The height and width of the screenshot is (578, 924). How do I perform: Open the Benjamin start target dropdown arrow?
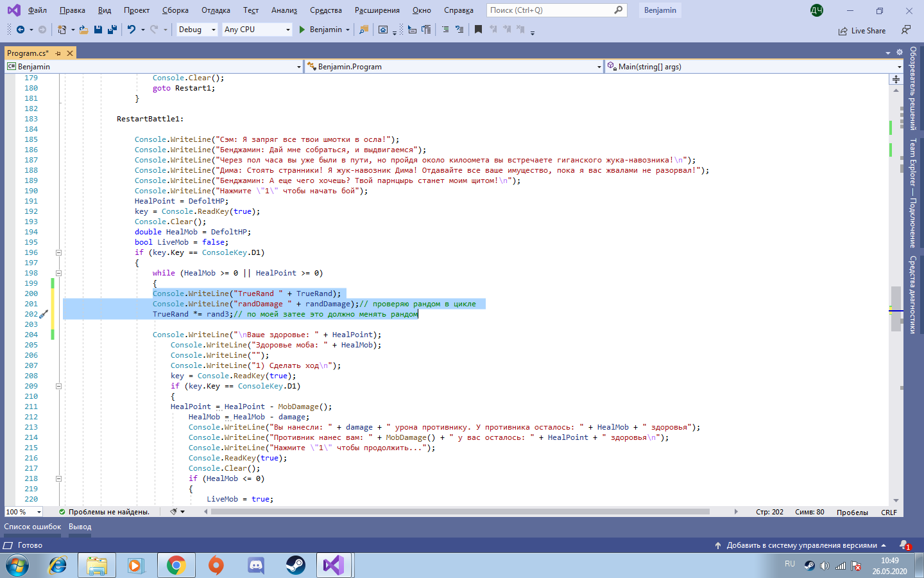tap(348, 30)
